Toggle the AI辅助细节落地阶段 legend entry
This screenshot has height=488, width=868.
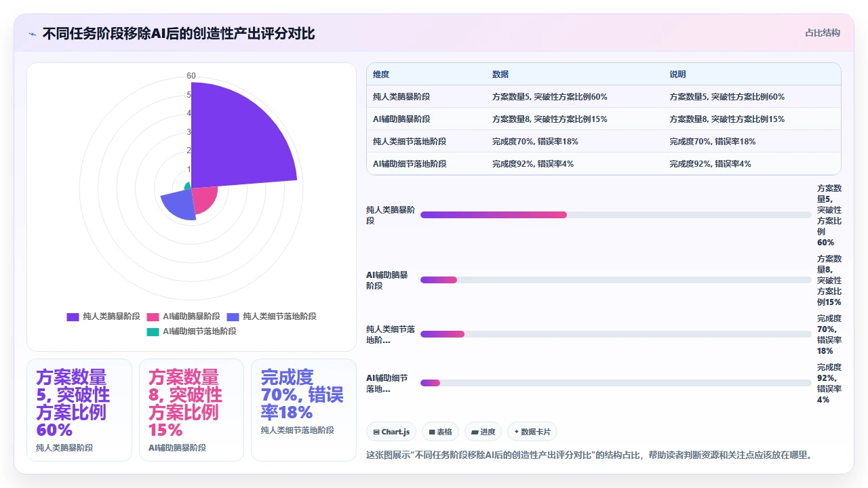191,331
